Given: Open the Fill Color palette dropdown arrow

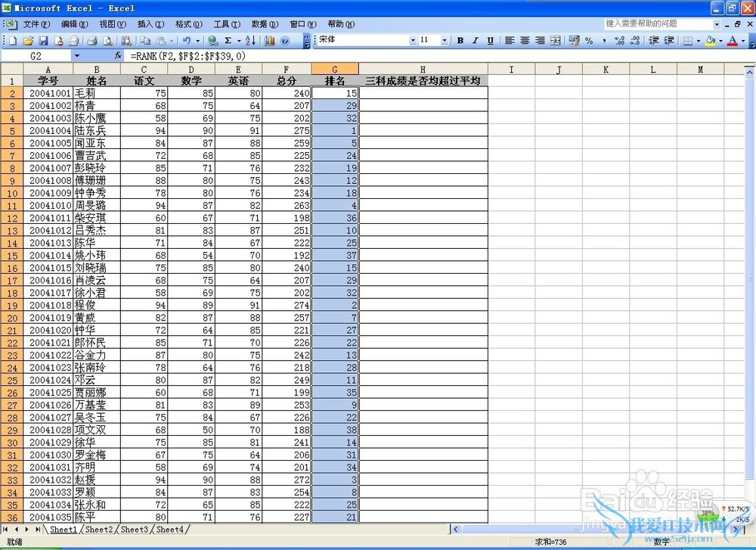Looking at the screenshot, I should pos(720,41).
